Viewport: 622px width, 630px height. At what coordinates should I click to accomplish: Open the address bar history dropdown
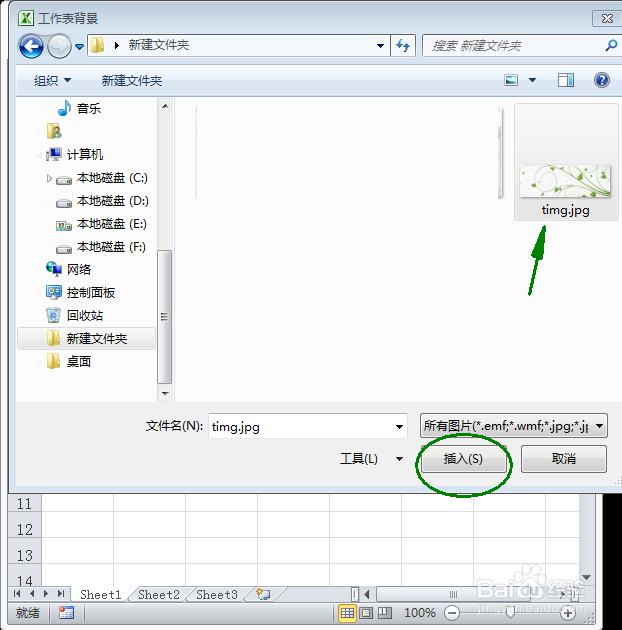380,46
